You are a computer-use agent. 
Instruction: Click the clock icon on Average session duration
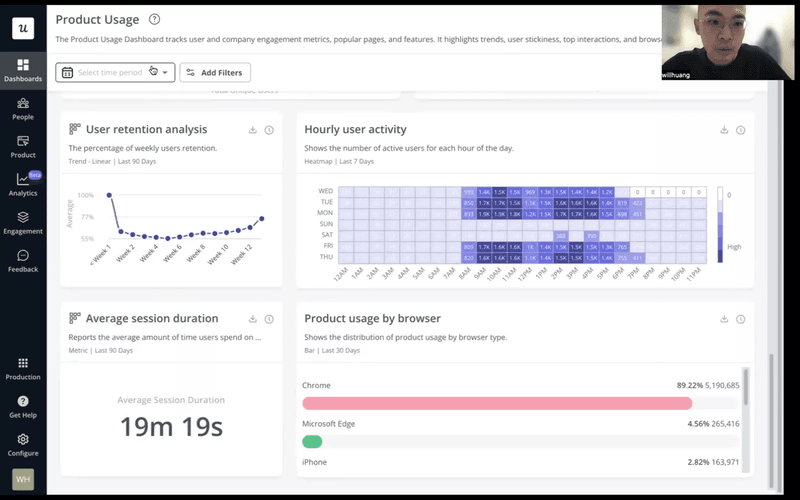point(269,319)
